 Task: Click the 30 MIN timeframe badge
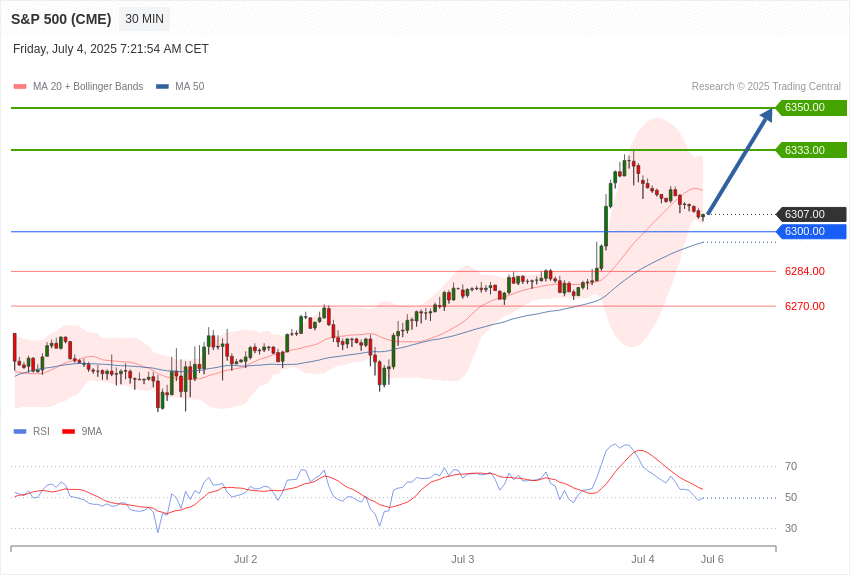click(144, 19)
